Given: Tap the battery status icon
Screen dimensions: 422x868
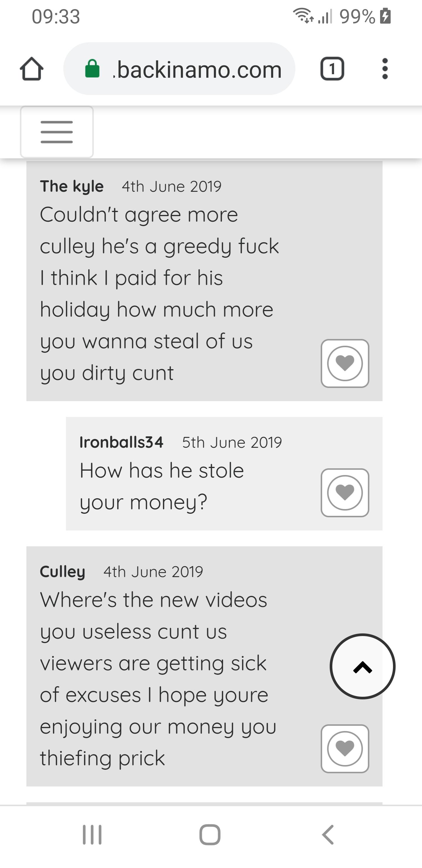Looking at the screenshot, I should (x=385, y=16).
